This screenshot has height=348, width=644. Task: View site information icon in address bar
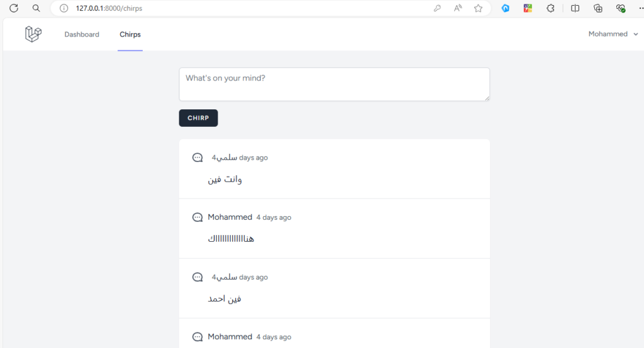tap(64, 8)
